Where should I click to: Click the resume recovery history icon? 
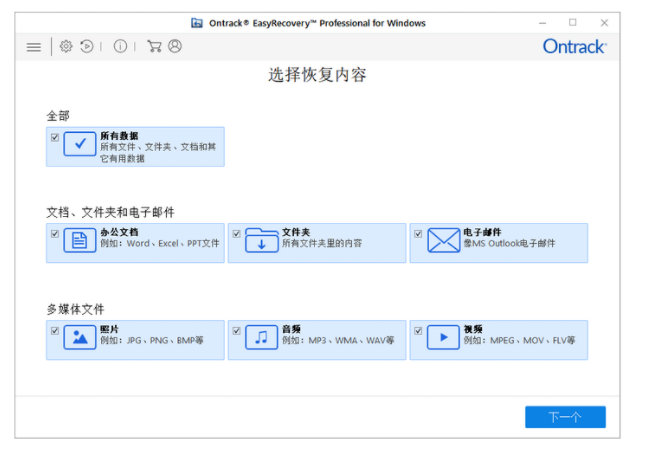(87, 46)
